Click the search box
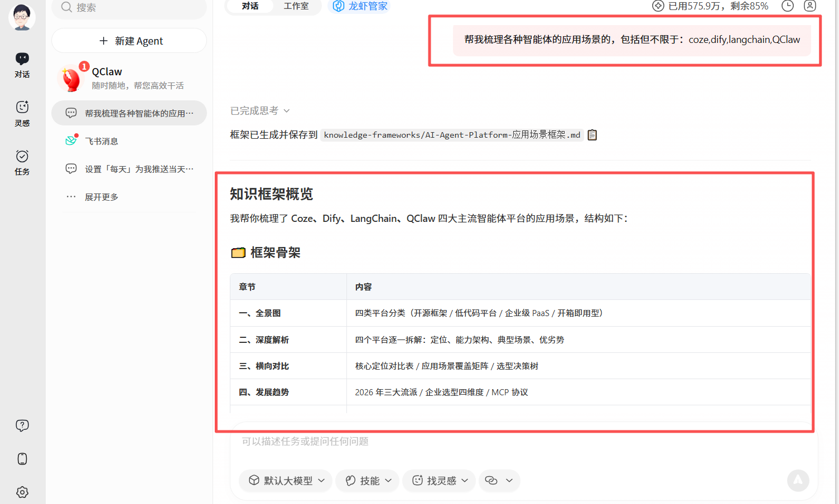Viewport: 839px width, 504px height. (x=129, y=8)
